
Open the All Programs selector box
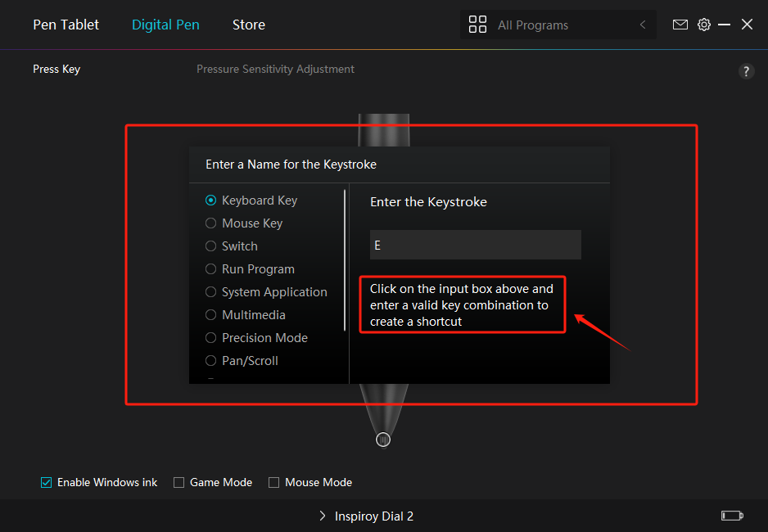pos(558,25)
